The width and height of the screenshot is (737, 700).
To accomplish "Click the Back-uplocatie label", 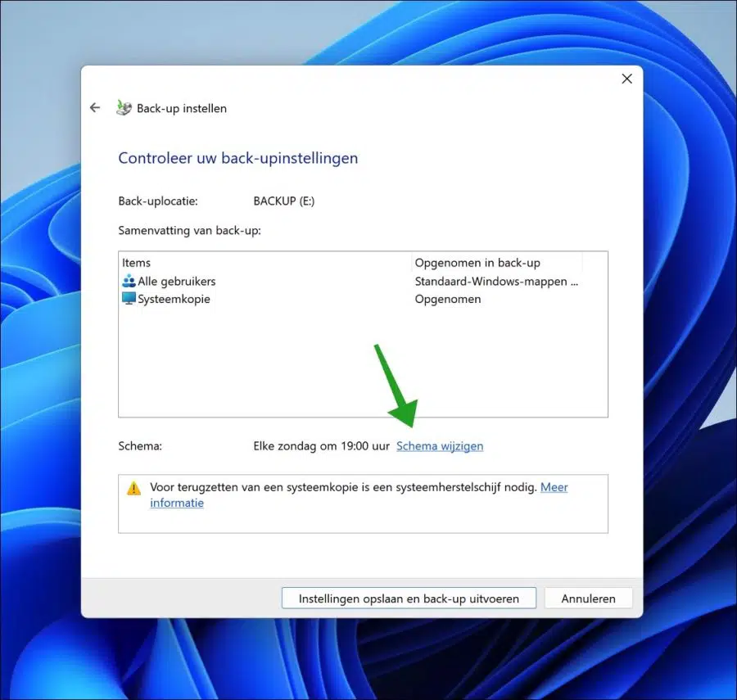I will (x=158, y=201).
